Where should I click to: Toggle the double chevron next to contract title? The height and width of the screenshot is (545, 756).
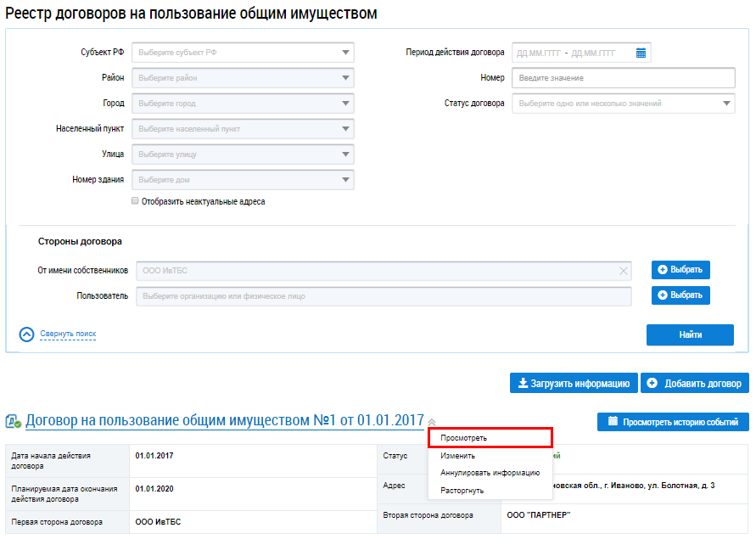[x=432, y=422]
